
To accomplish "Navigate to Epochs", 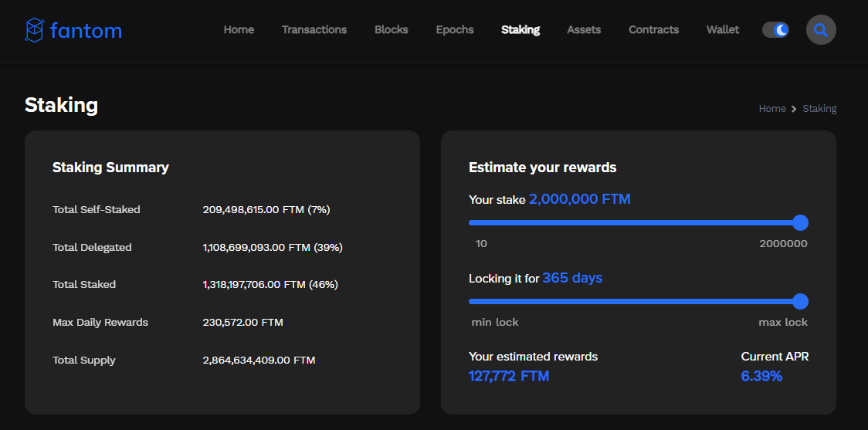I will [455, 30].
